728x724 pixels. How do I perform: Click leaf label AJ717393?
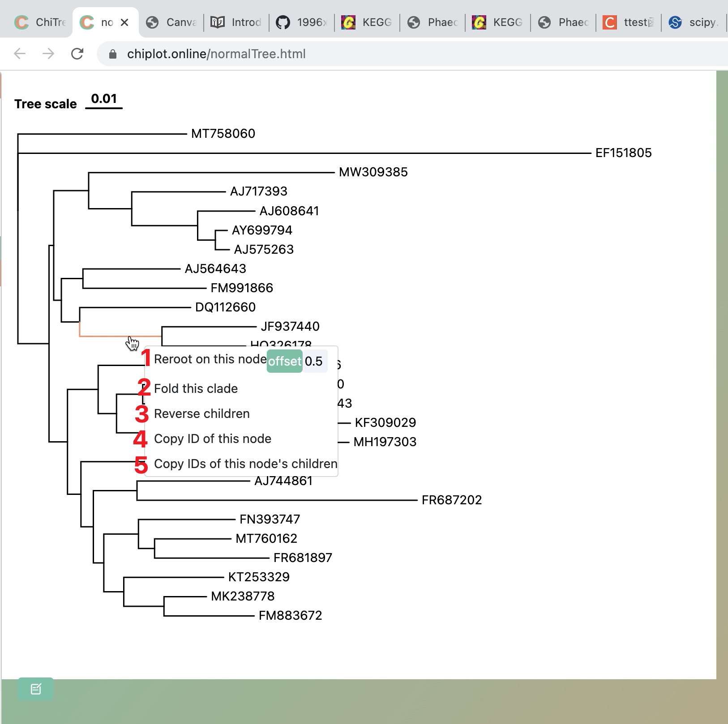point(258,191)
